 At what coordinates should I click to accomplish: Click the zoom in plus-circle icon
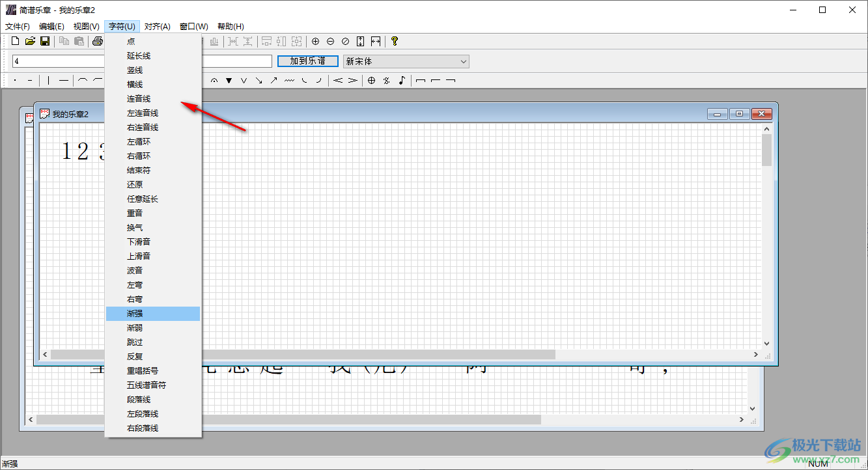click(x=316, y=42)
